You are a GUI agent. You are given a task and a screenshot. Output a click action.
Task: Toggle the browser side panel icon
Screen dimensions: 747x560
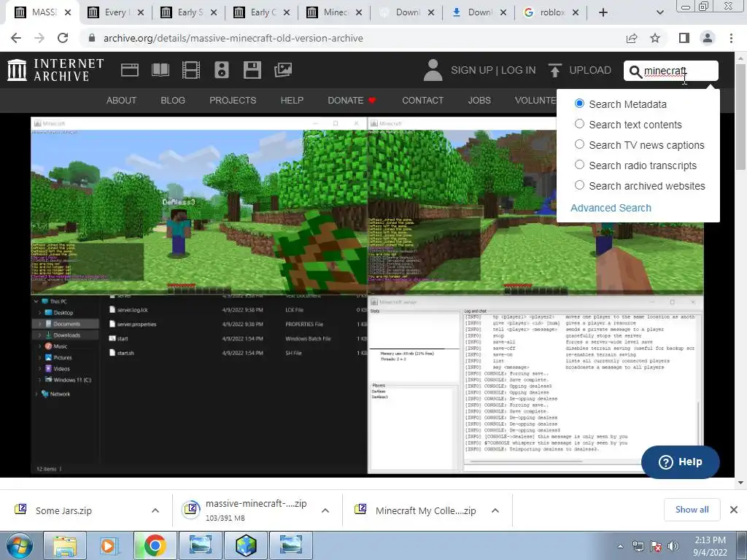(684, 38)
